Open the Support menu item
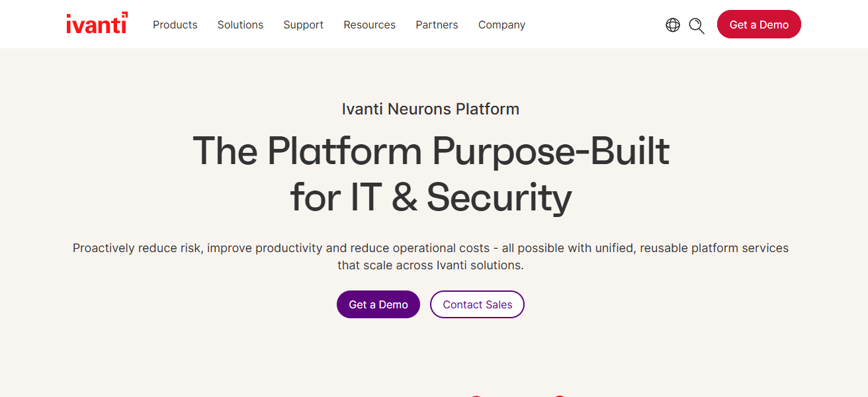This screenshot has height=397, width=868. (x=303, y=25)
